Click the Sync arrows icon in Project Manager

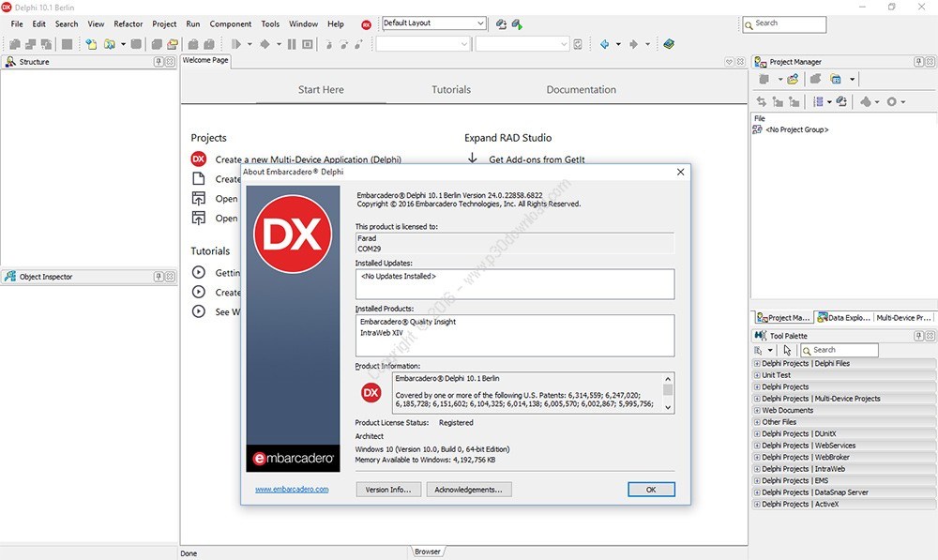coord(761,101)
